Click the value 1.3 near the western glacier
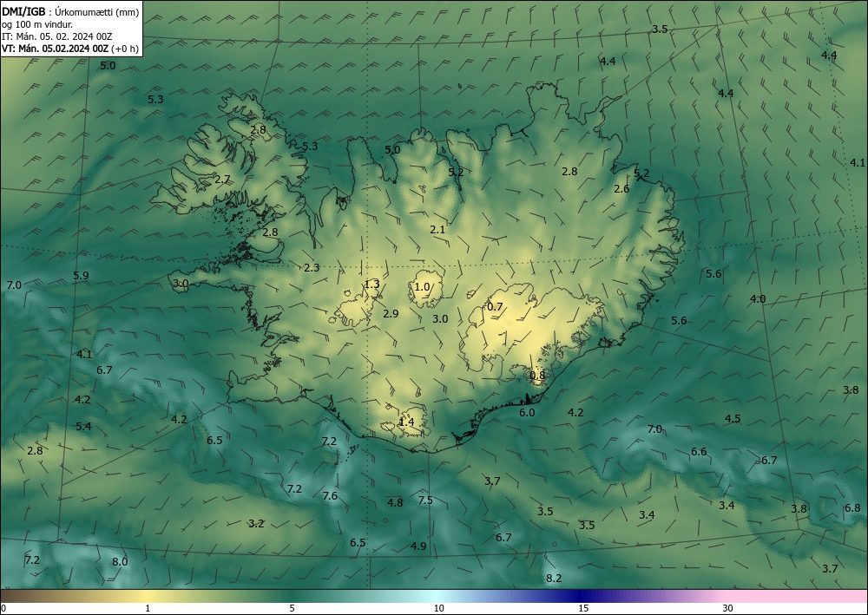This screenshot has width=868, height=615. (372, 285)
